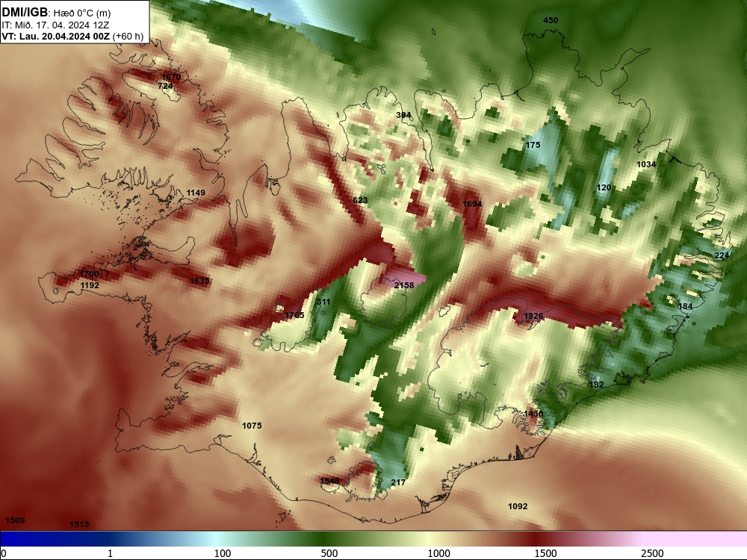This screenshot has height=560, width=747.
Task: Click the '(+60 h)' forecast offset text
Action: [128, 36]
